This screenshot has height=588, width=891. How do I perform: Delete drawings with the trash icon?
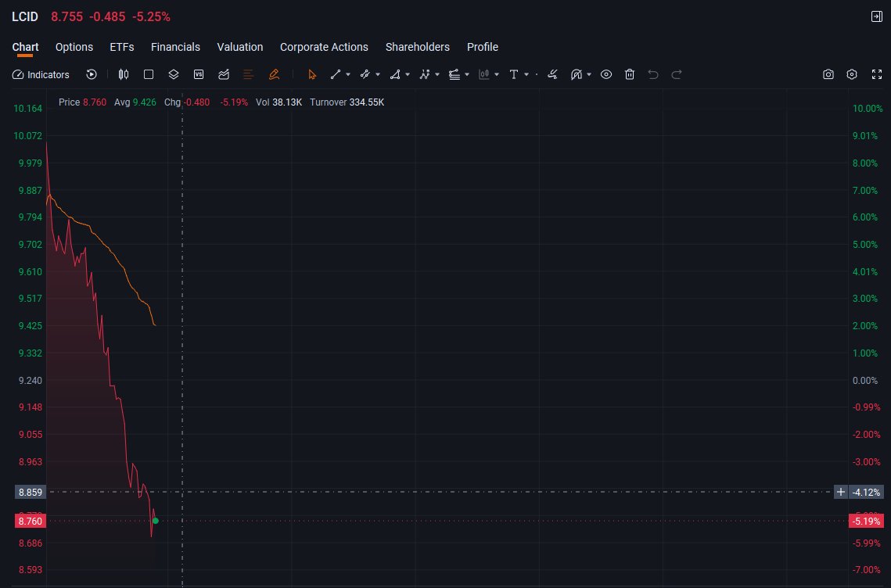pyautogui.click(x=630, y=74)
